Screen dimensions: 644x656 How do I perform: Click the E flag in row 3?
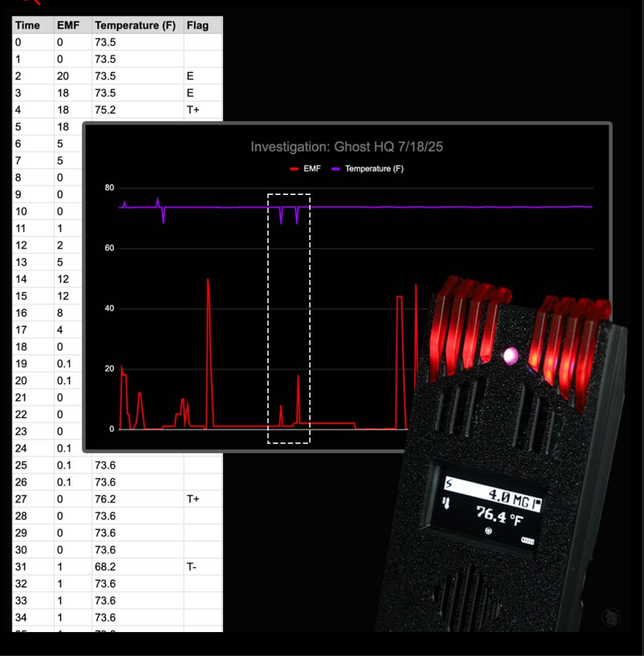tap(203, 93)
